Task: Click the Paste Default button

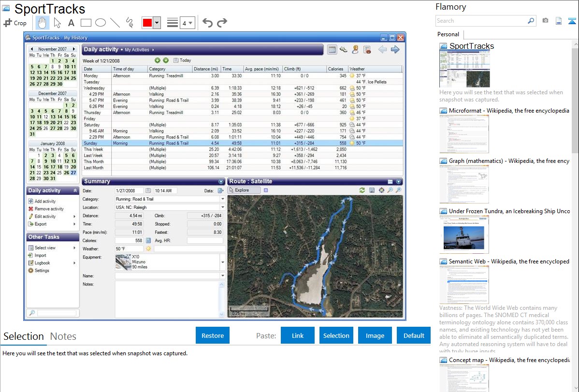Action: (414, 335)
